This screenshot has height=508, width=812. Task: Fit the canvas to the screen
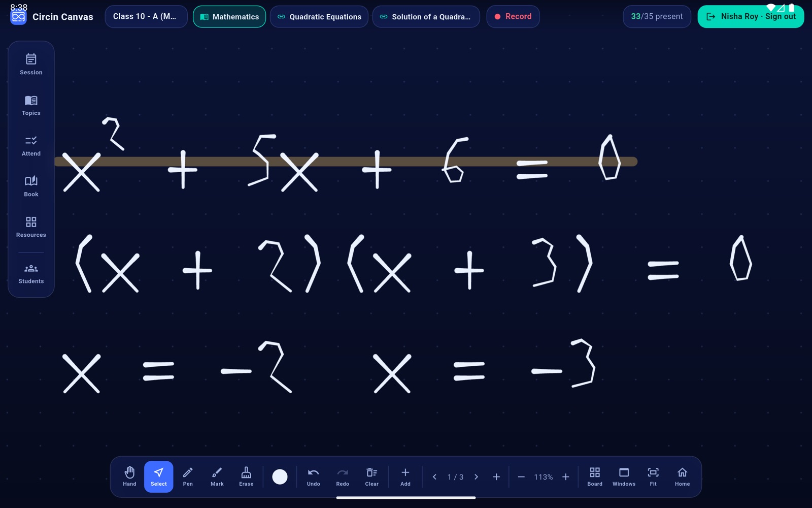(x=653, y=477)
